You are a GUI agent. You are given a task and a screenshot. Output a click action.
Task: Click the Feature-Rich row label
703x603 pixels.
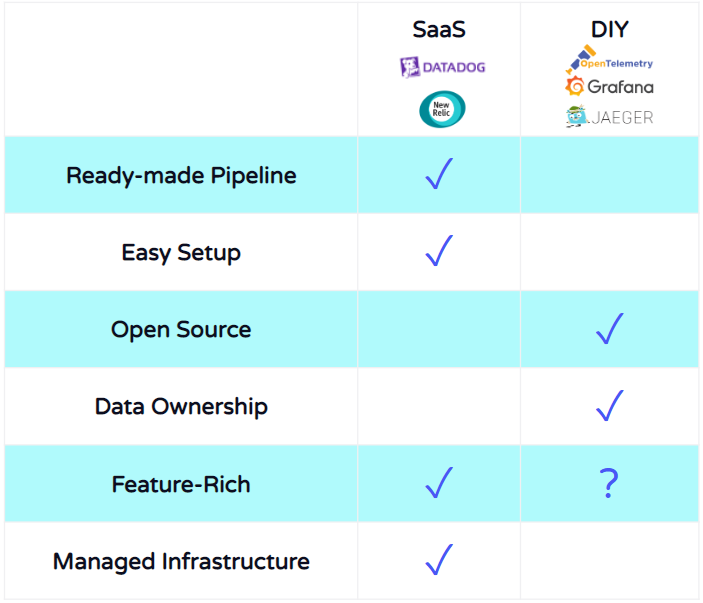pyautogui.click(x=181, y=485)
